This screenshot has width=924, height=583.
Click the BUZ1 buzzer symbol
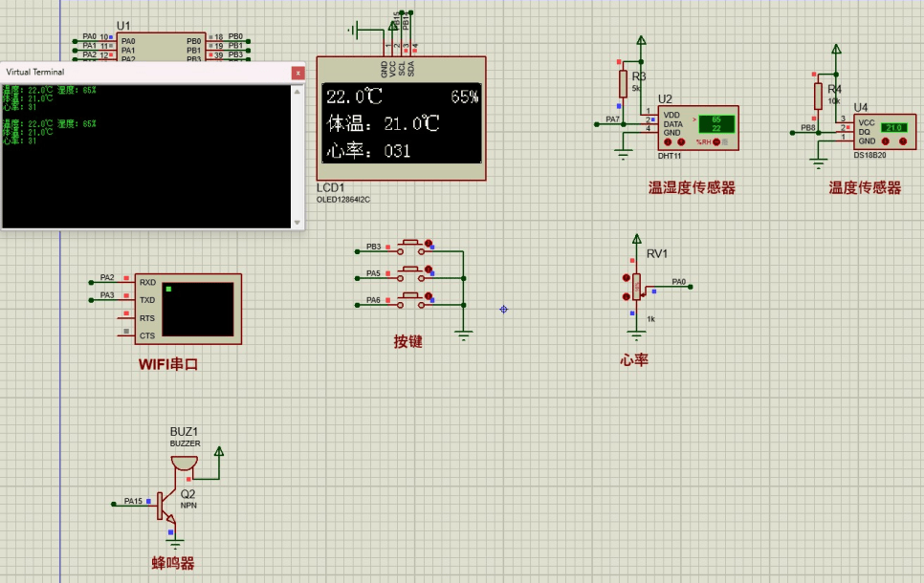[x=185, y=462]
